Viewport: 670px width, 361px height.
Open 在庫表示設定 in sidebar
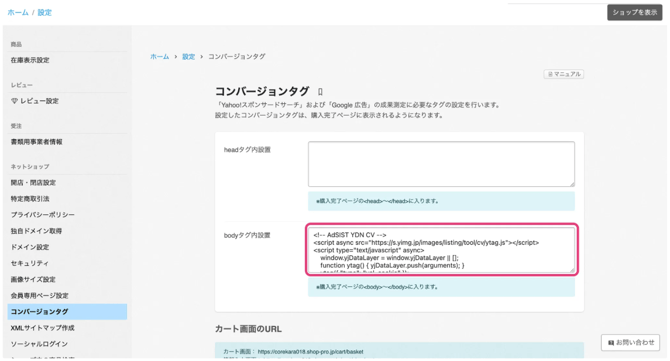coord(30,60)
